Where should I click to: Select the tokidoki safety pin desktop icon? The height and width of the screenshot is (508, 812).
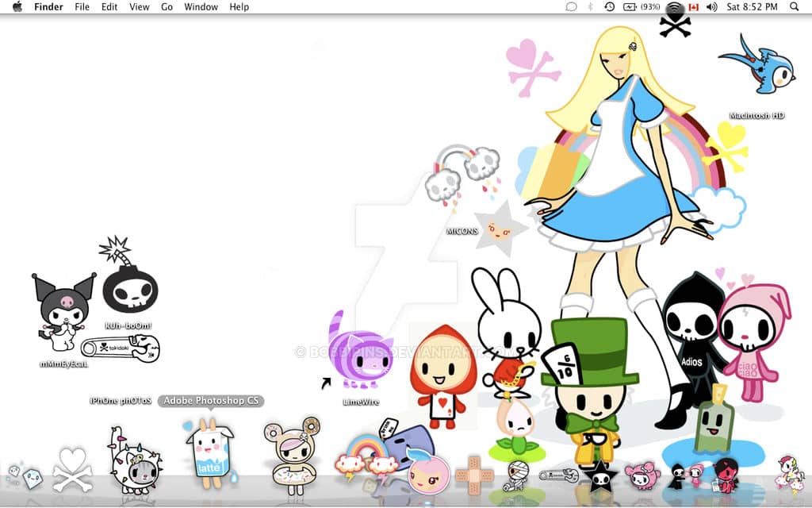coord(121,348)
